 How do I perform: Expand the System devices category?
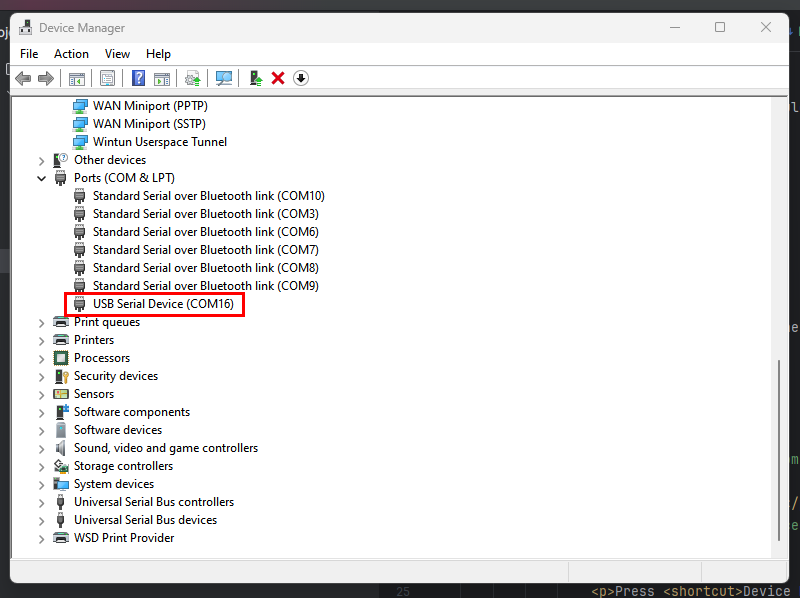(x=41, y=483)
